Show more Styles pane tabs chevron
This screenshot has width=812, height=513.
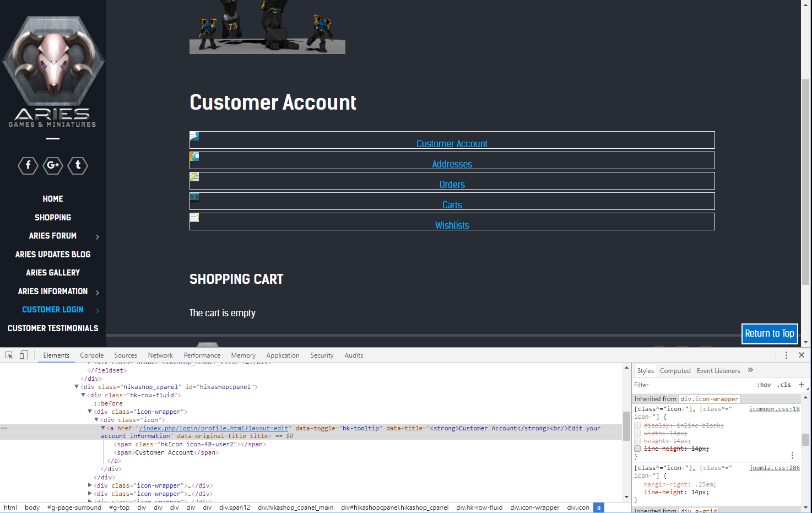click(x=750, y=370)
